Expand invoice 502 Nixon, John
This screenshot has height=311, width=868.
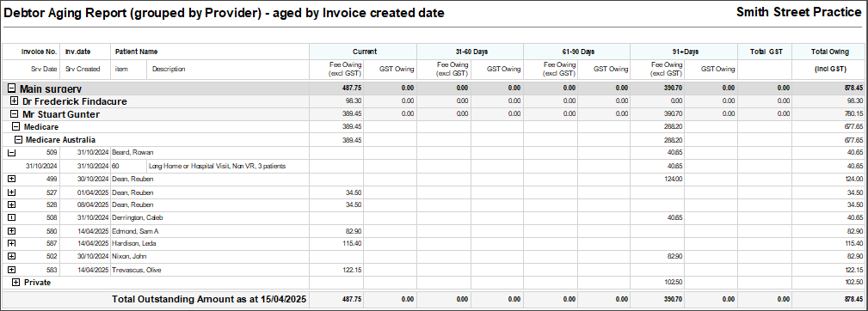pos(12,256)
